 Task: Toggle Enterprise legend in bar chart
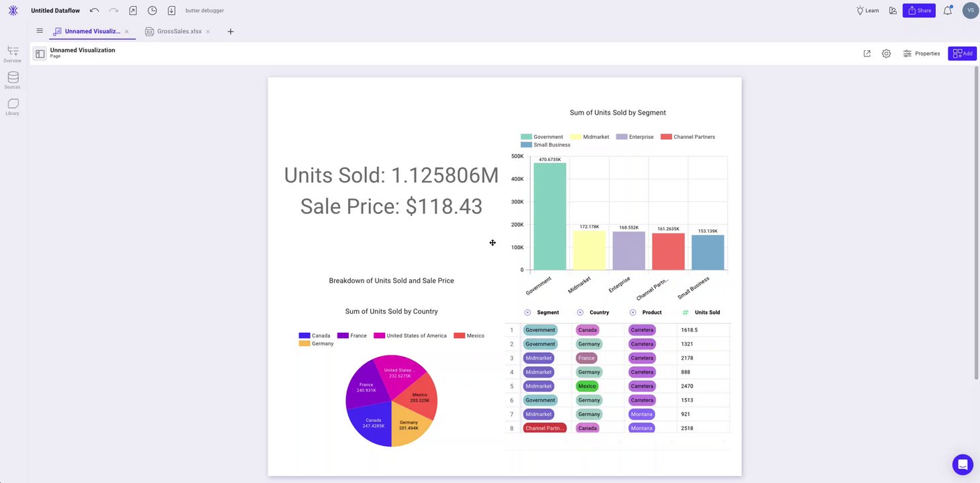coord(635,137)
